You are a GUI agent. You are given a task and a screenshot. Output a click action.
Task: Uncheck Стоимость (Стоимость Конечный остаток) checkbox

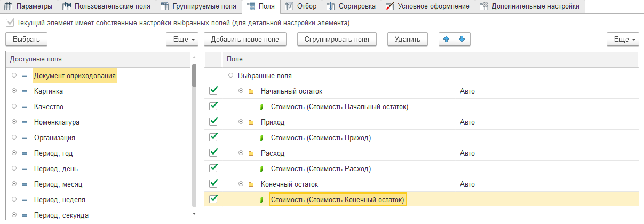click(x=213, y=199)
